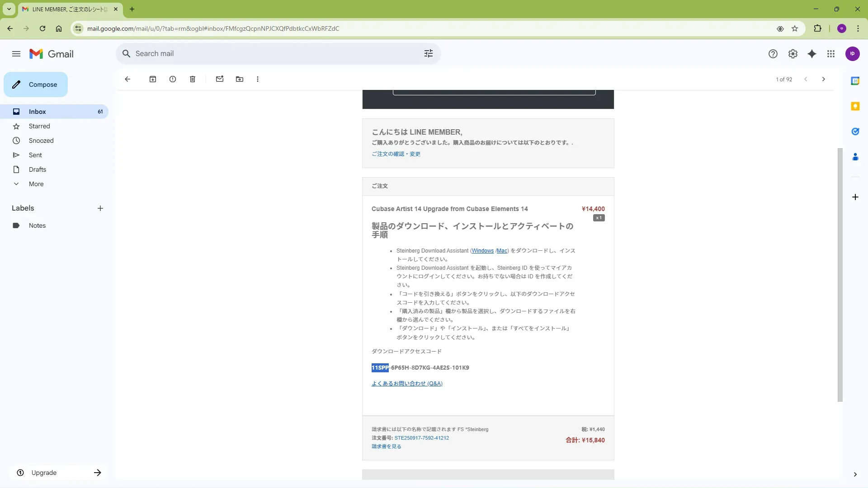Expand the More section in the sidebar
The height and width of the screenshot is (488, 868).
[36, 184]
